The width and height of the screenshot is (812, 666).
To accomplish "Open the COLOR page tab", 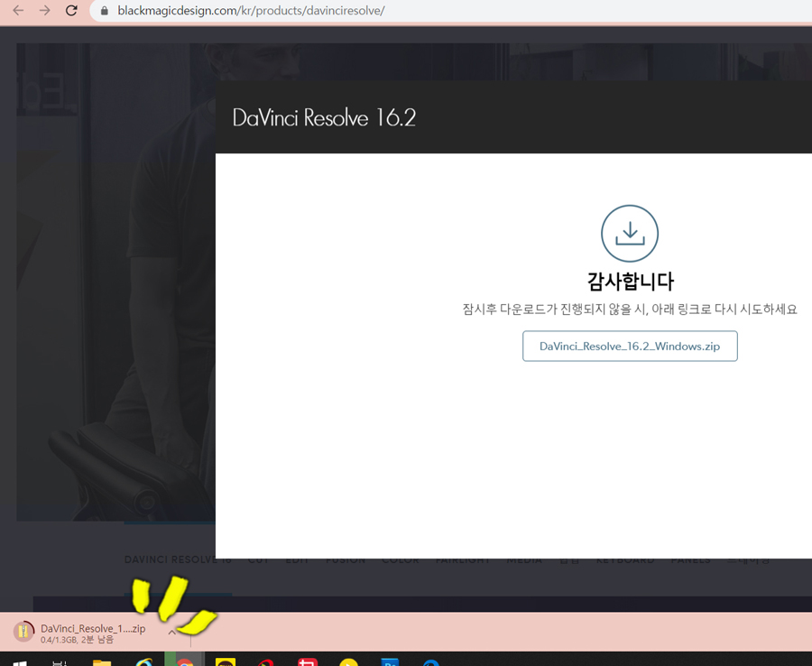I will [401, 560].
